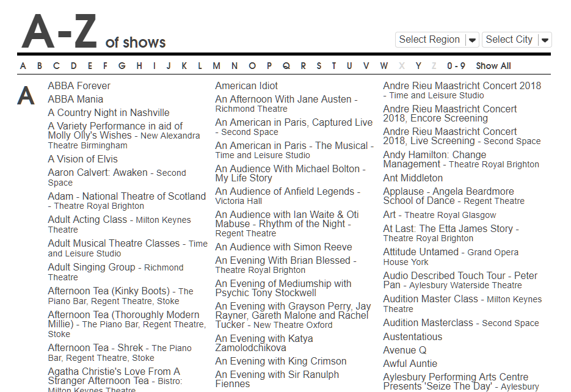View An Audience with Simon Reeve

(x=283, y=247)
